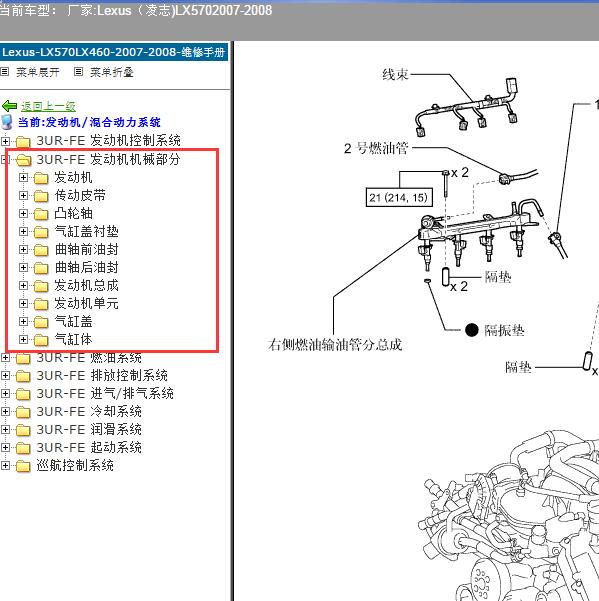Expand the 发动机总成 plus box
The image size is (599, 601).
coord(23,286)
